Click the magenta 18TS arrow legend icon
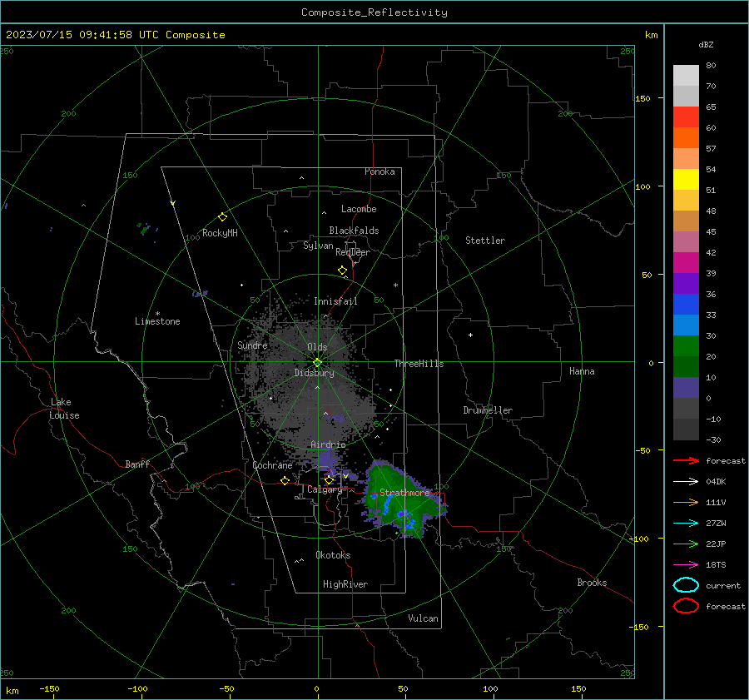Image resolution: width=749 pixels, height=700 pixels. coord(686,565)
